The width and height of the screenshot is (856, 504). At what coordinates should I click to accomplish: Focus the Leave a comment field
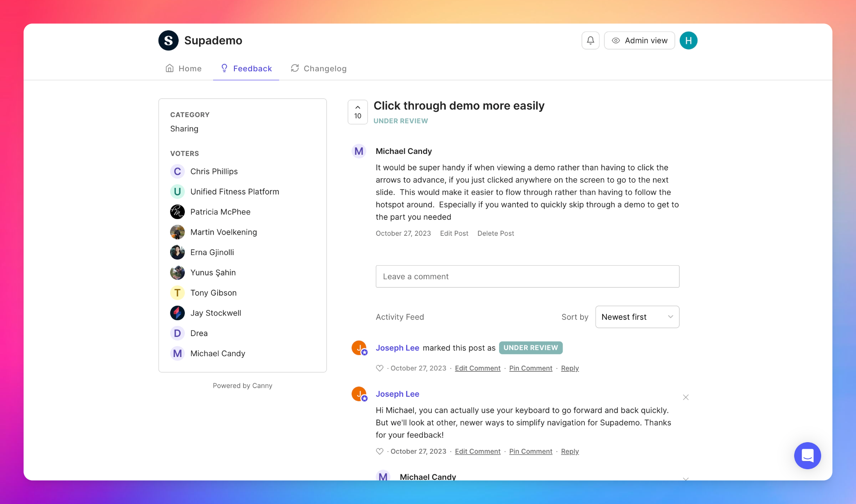coord(527,276)
